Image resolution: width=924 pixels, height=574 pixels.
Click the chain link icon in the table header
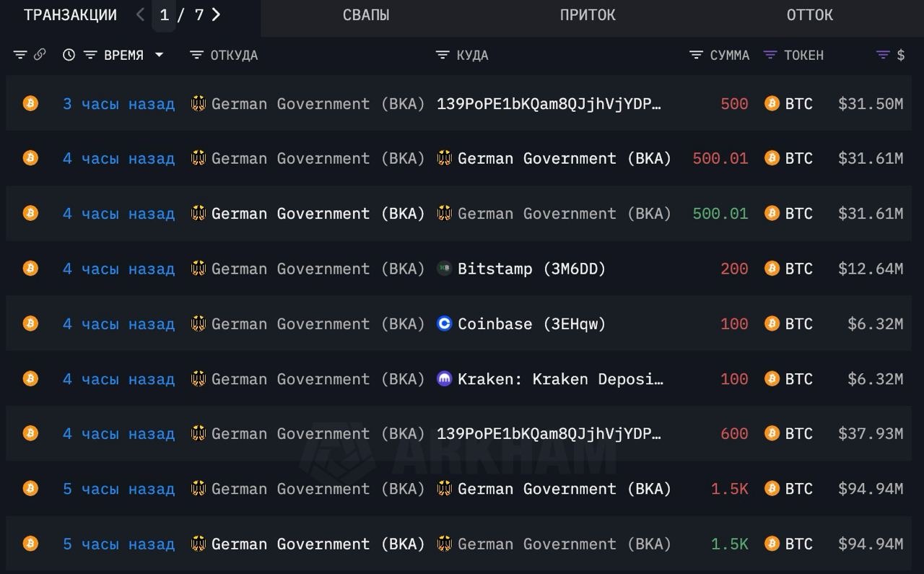coord(40,55)
